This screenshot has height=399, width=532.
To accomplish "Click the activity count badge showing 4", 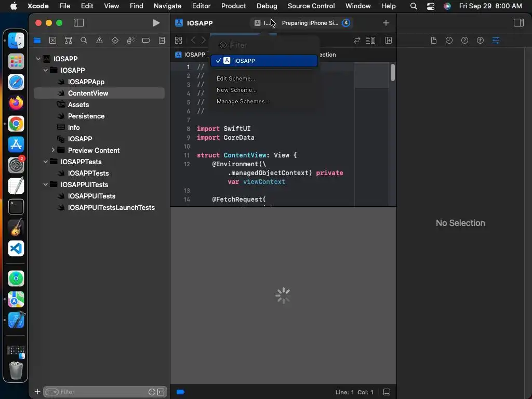I will tap(345, 23).
